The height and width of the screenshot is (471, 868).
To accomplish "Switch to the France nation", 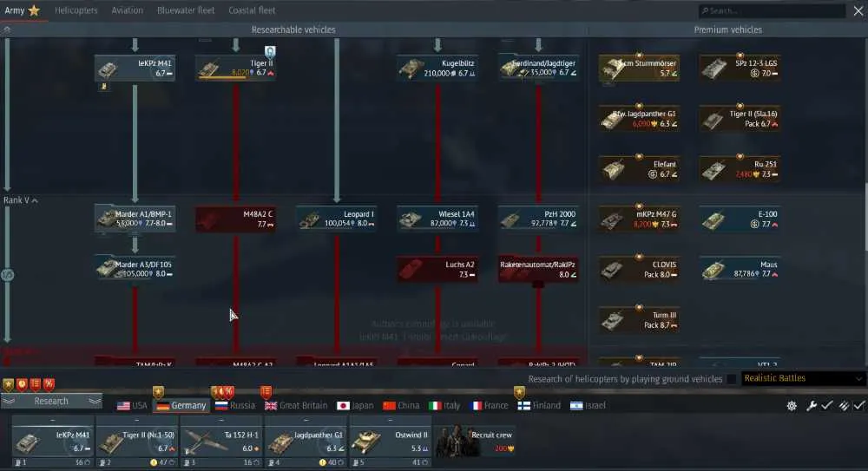I will pyautogui.click(x=489, y=406).
